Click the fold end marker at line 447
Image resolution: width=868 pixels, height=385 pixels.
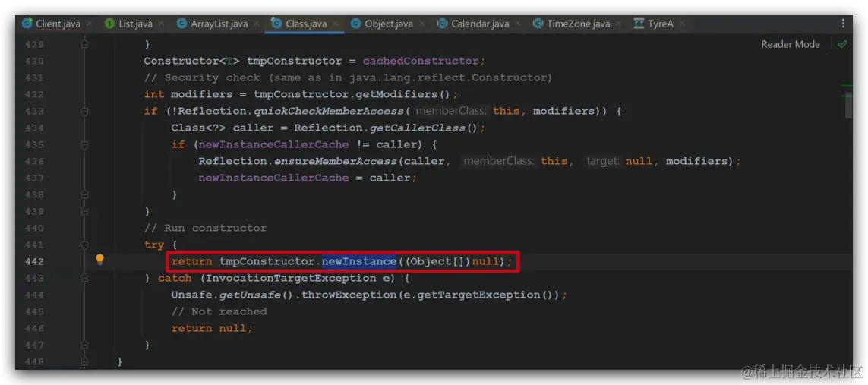click(x=84, y=345)
